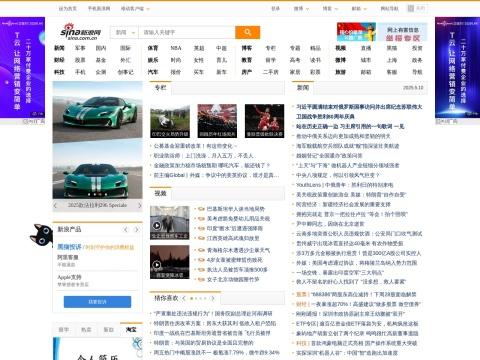The width and height of the screenshot is (480, 360).
Task: Click the right purple vertical banner ad
Action: click(x=457, y=67)
